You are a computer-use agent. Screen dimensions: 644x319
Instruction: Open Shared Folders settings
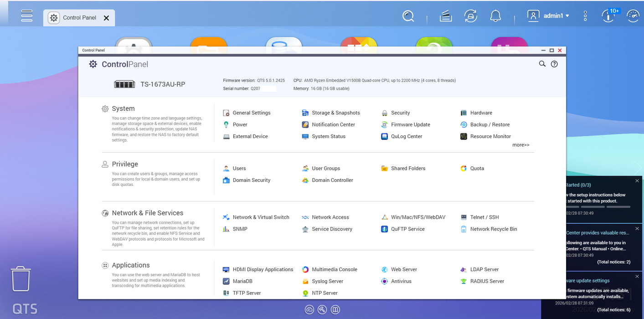(408, 168)
